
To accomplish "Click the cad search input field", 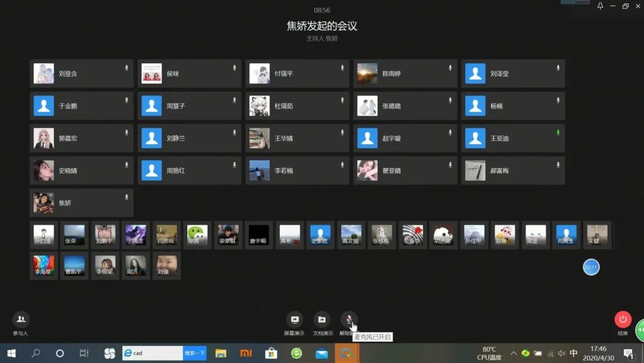I will (156, 353).
